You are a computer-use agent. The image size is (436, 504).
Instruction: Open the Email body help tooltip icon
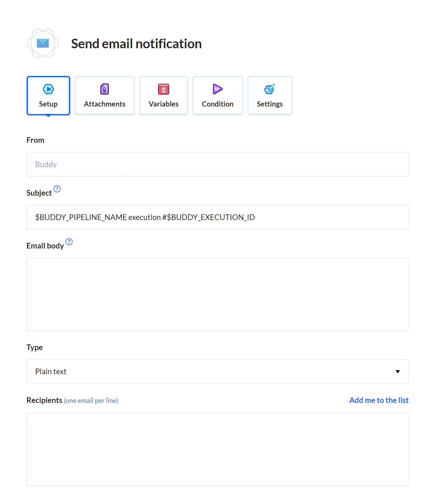point(69,242)
